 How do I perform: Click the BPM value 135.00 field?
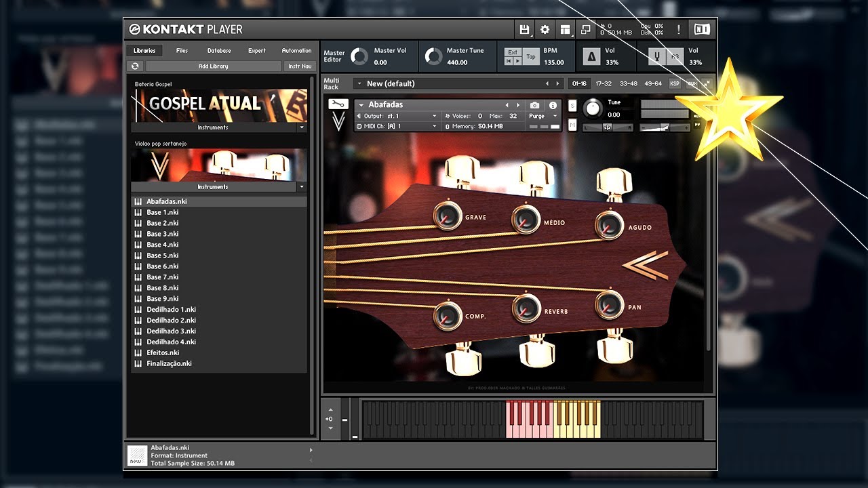tap(553, 62)
